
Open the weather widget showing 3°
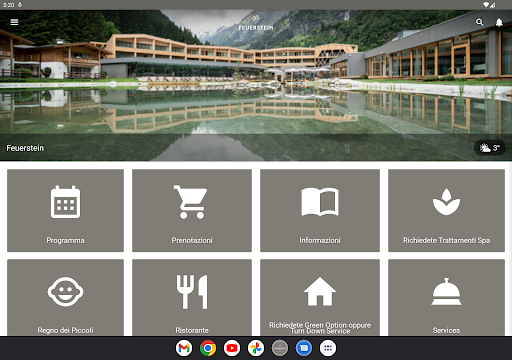pos(489,148)
